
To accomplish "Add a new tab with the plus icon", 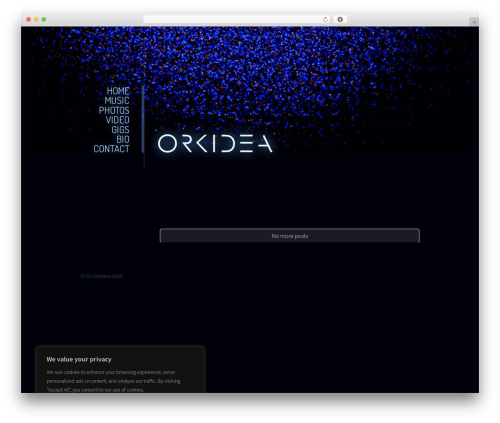I will click(474, 22).
